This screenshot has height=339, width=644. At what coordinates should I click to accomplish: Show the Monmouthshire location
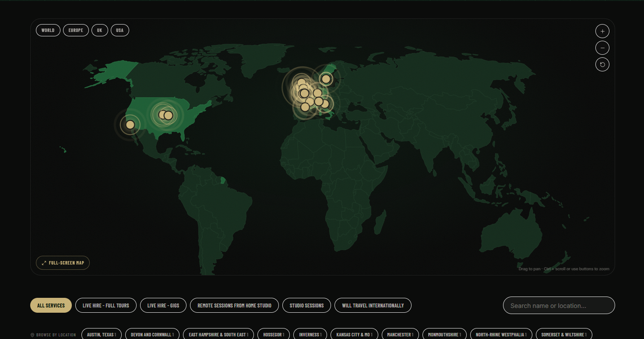[x=444, y=335]
